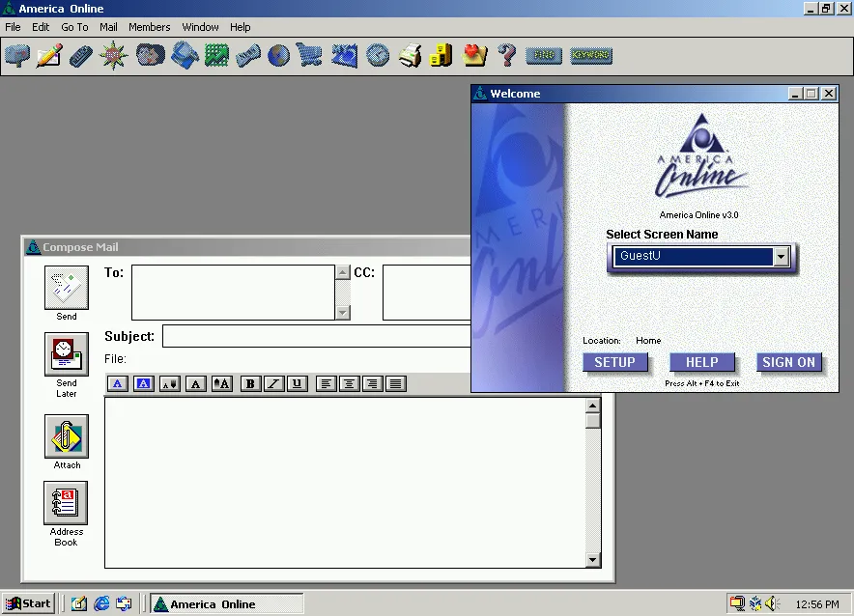This screenshot has width=854, height=616.
Task: Open Favorite Places heart icon
Action: pos(474,55)
